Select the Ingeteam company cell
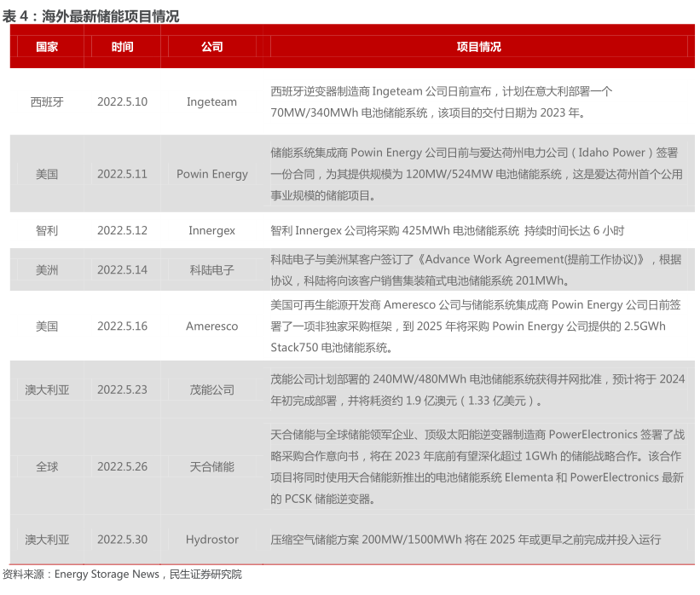Screen dimensions: 700x595 (x=211, y=101)
